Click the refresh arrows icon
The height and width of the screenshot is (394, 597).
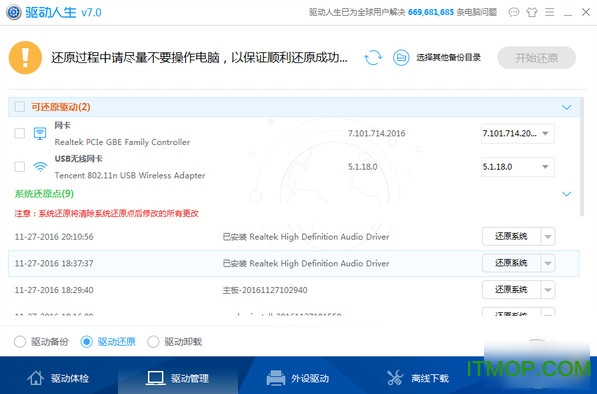click(x=373, y=58)
